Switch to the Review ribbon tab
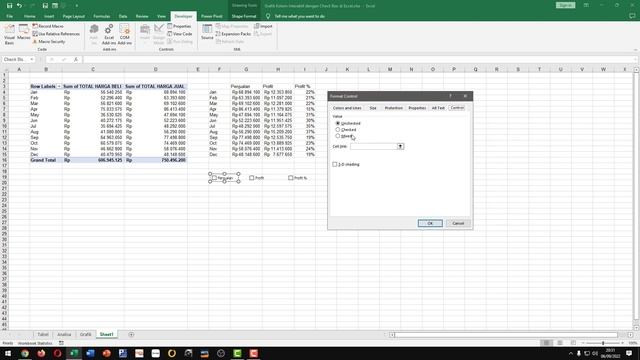The height and width of the screenshot is (360, 640). point(142,16)
